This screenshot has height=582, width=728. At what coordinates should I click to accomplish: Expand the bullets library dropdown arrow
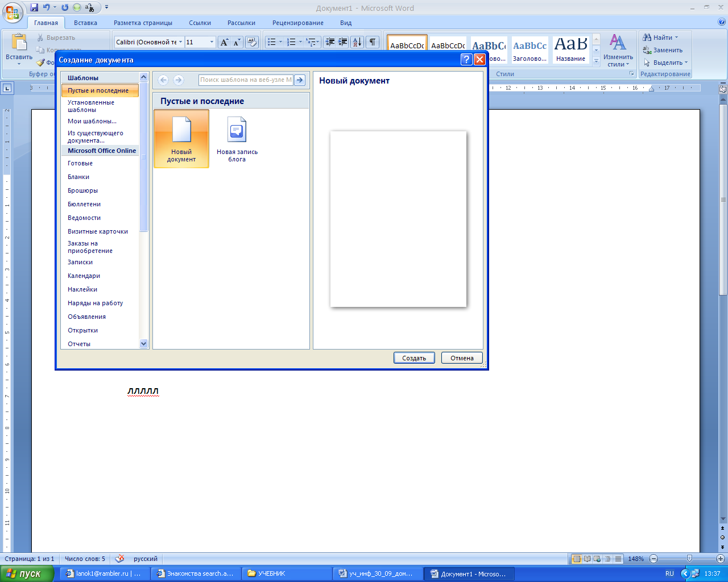[x=280, y=42]
